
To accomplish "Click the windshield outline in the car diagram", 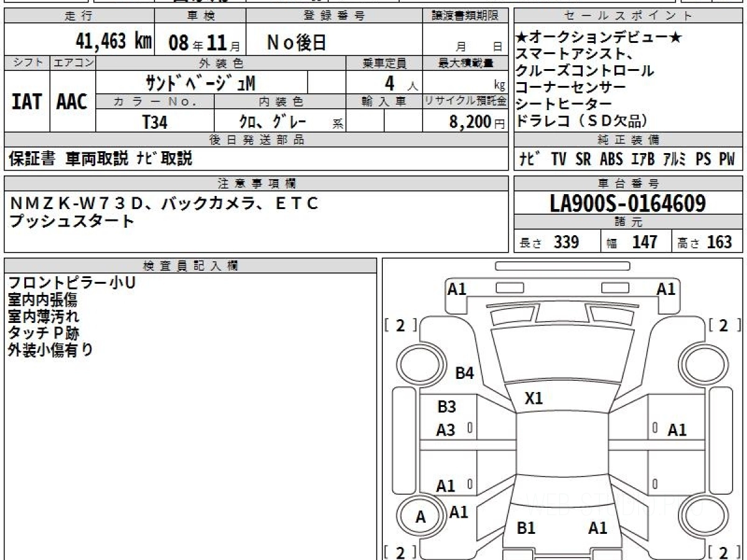I will (x=561, y=356).
